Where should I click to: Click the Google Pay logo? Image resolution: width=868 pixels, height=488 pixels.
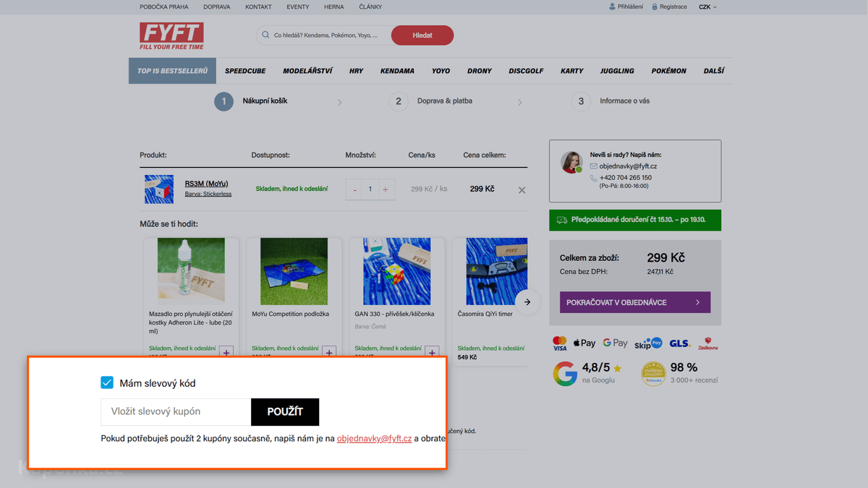tap(616, 343)
